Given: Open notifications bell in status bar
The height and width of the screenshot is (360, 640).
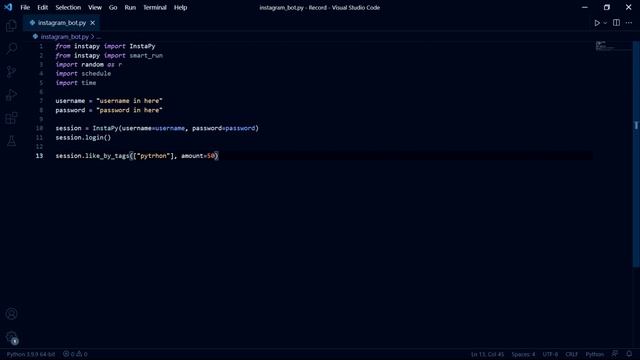Looking at the screenshot, I should point(629,354).
